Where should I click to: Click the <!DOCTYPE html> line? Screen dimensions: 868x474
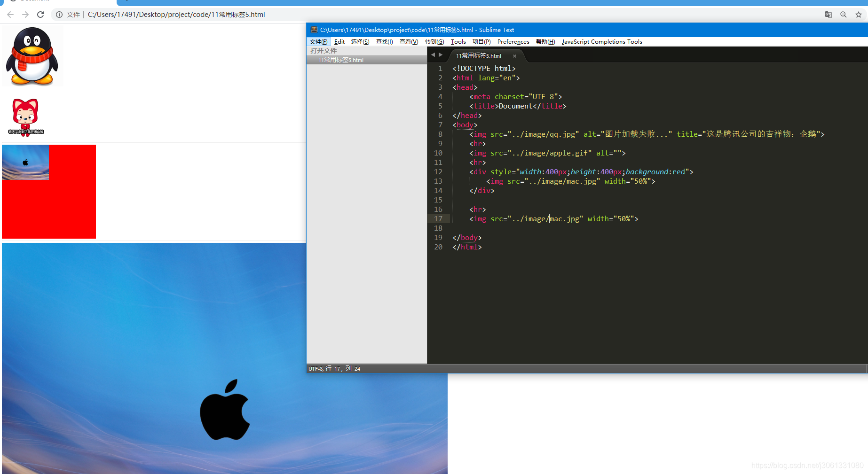484,69
